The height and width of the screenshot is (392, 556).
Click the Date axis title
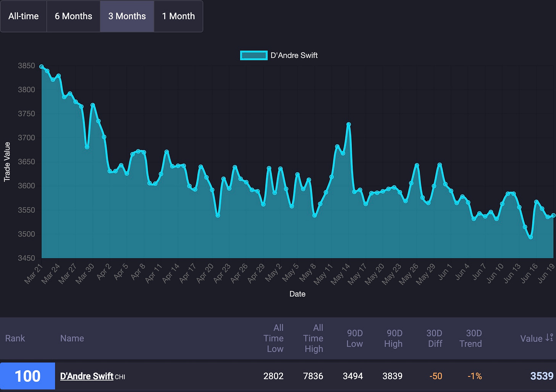297,294
